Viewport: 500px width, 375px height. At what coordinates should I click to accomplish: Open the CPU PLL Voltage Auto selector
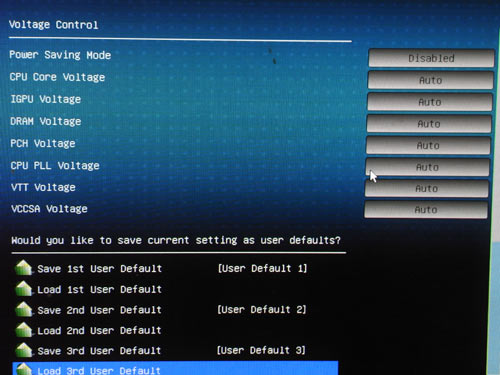click(x=427, y=167)
